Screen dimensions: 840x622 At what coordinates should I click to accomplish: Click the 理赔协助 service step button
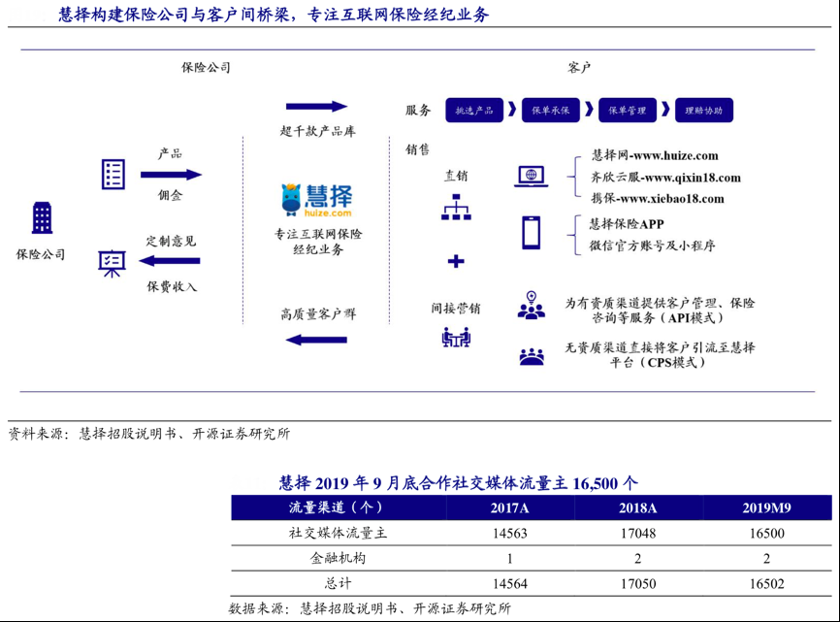(x=703, y=111)
